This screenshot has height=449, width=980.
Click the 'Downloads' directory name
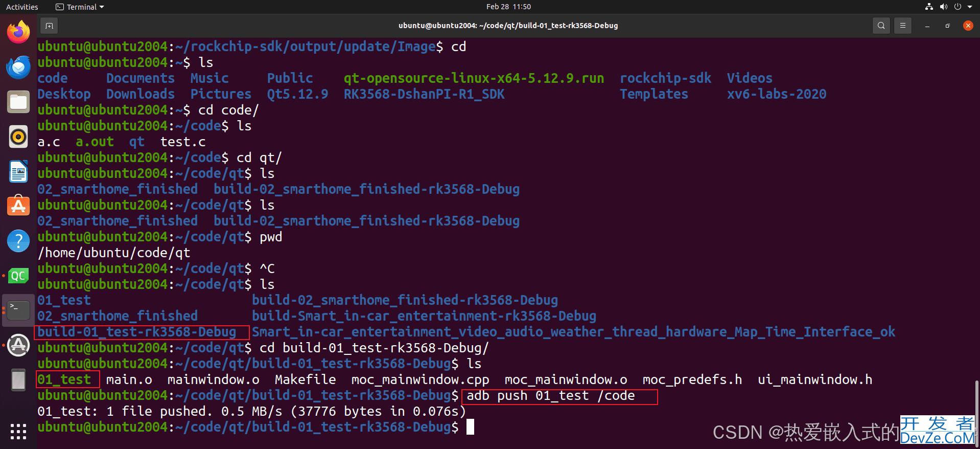coord(141,94)
